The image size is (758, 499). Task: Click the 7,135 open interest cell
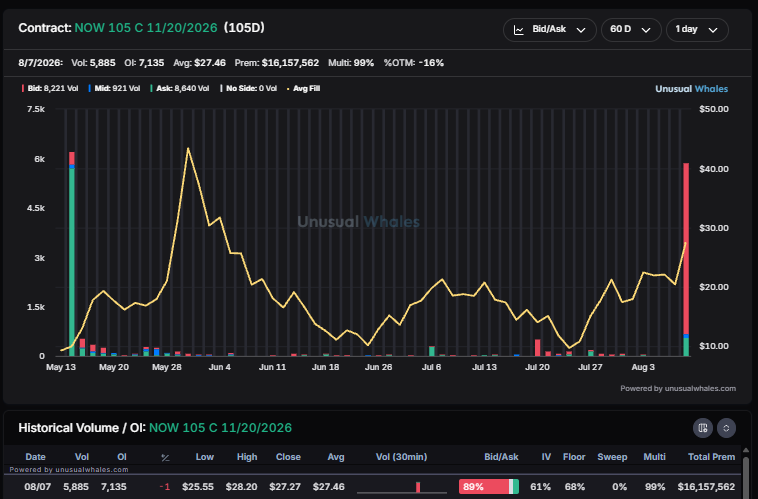(114, 487)
